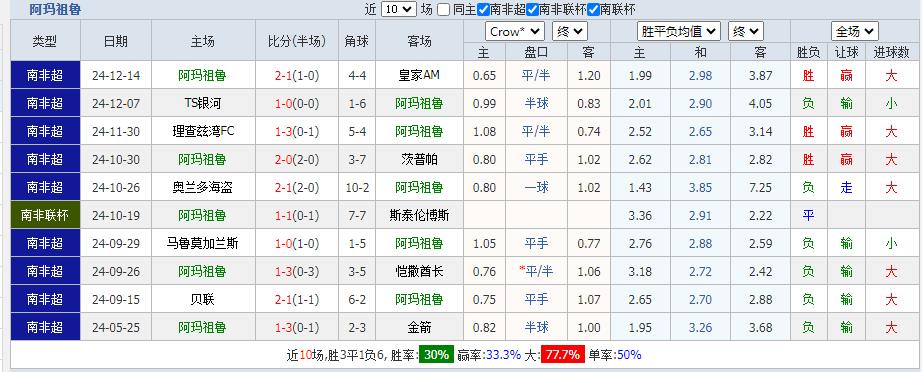This screenshot has width=922, height=372.
Task: Click score 2-1(1-0) in 24-12-14 row
Action: pyautogui.click(x=297, y=75)
